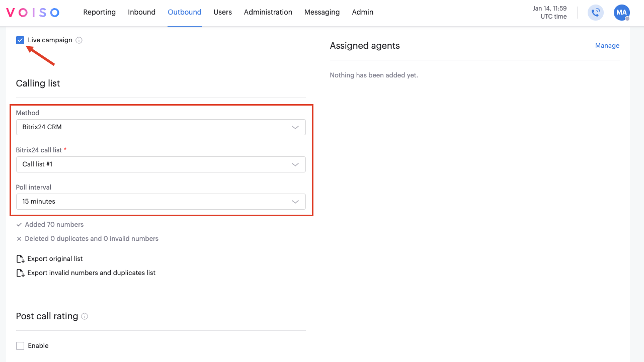The height and width of the screenshot is (362, 644).
Task: Click the MA user avatar
Action: coord(622,13)
